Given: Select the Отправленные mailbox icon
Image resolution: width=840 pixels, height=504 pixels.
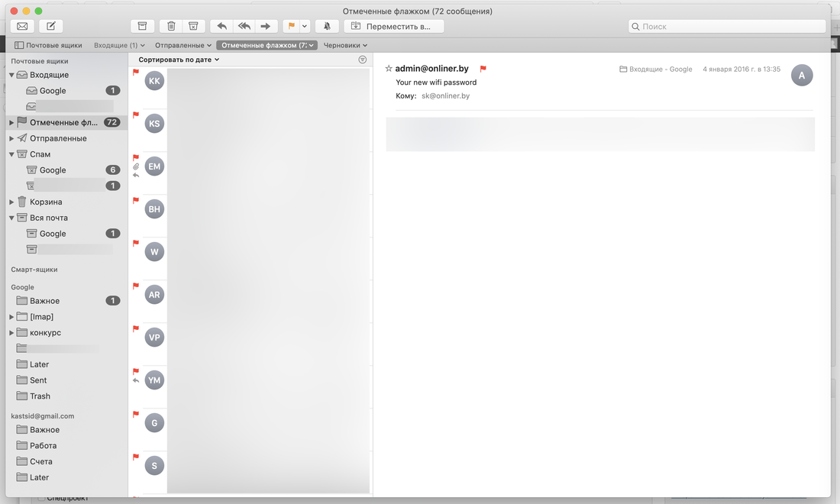Looking at the screenshot, I should (x=22, y=138).
